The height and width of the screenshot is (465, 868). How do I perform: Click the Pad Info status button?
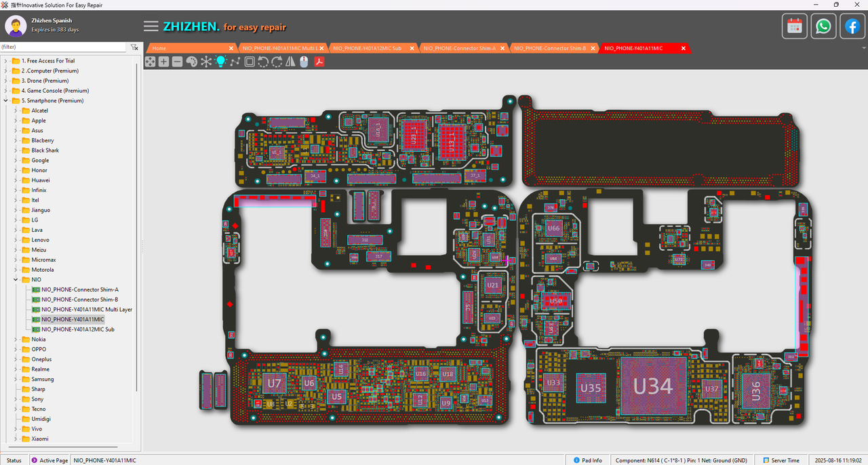tap(588, 460)
